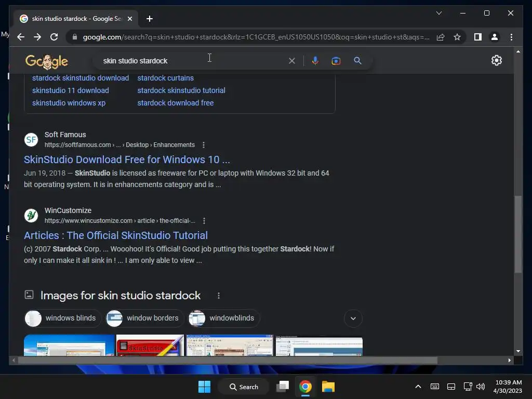
Task: Click the address bar URL
Action: point(256,37)
